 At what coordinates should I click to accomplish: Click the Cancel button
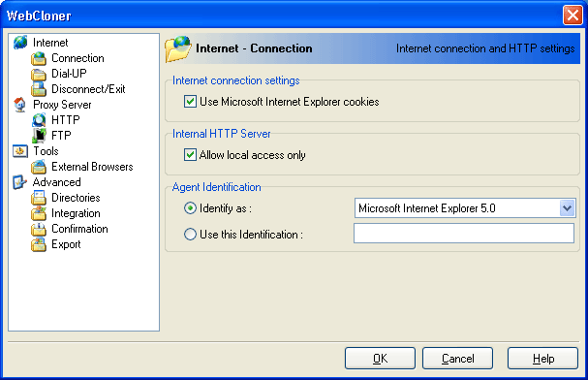457,359
